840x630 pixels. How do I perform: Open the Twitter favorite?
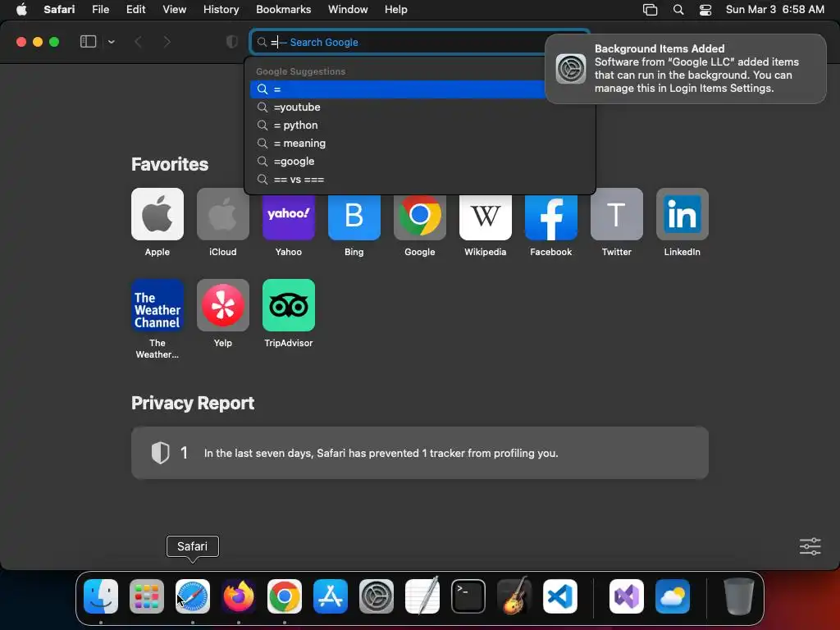tap(617, 214)
